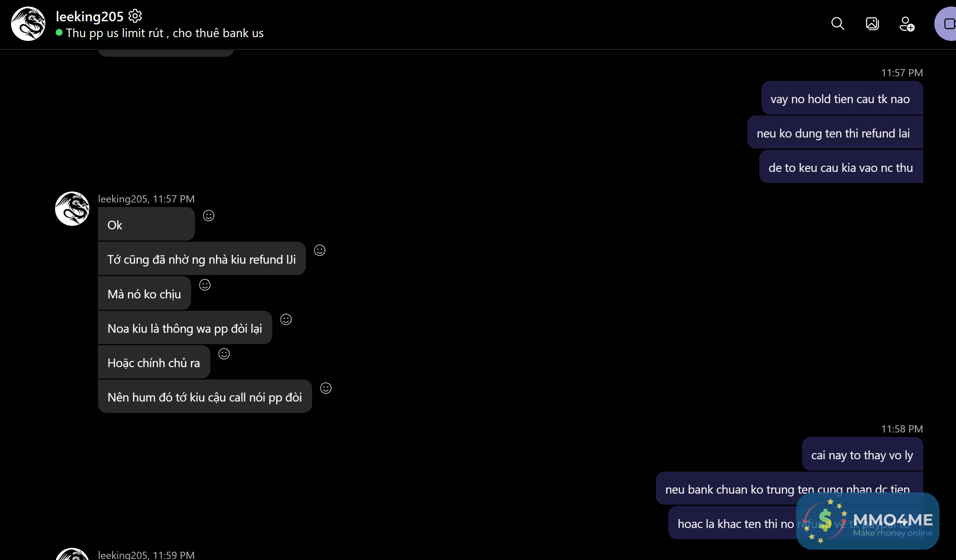Click leeking205's avatar beside 11:57 PM messages
Screen dimensions: 956x560
pyautogui.click(x=72, y=209)
